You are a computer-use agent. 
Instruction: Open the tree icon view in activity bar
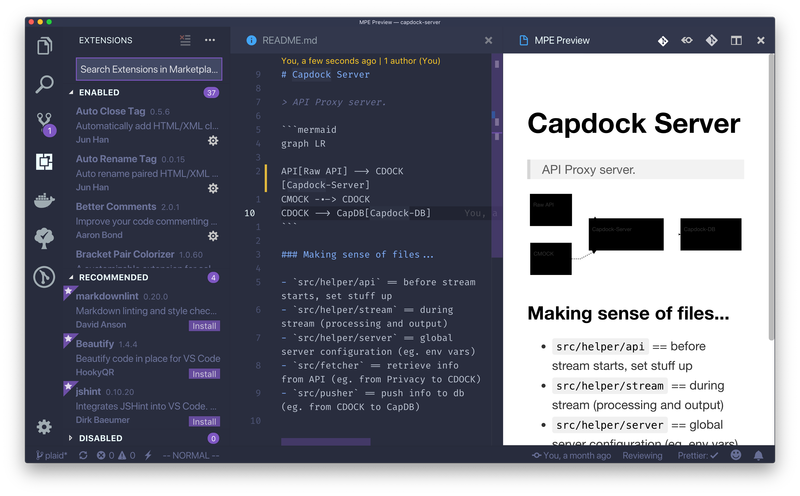click(x=44, y=238)
